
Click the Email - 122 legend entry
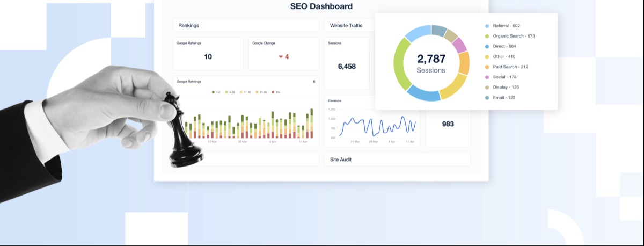(500, 97)
